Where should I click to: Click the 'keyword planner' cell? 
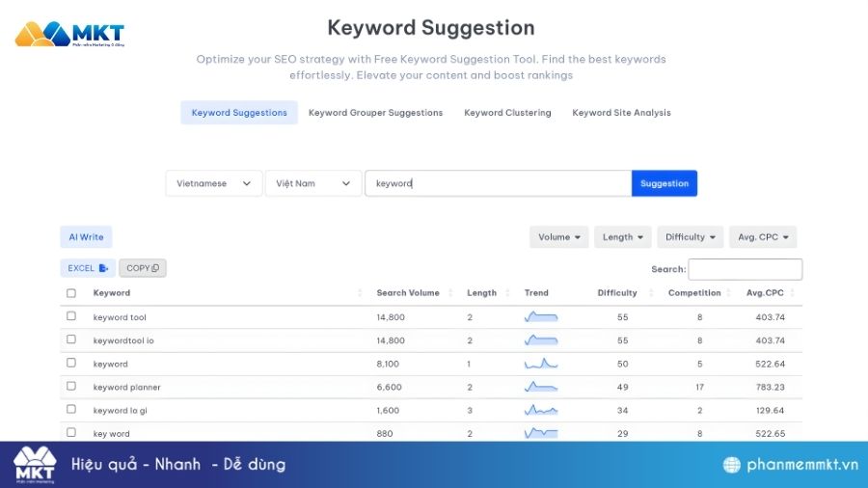click(x=126, y=387)
